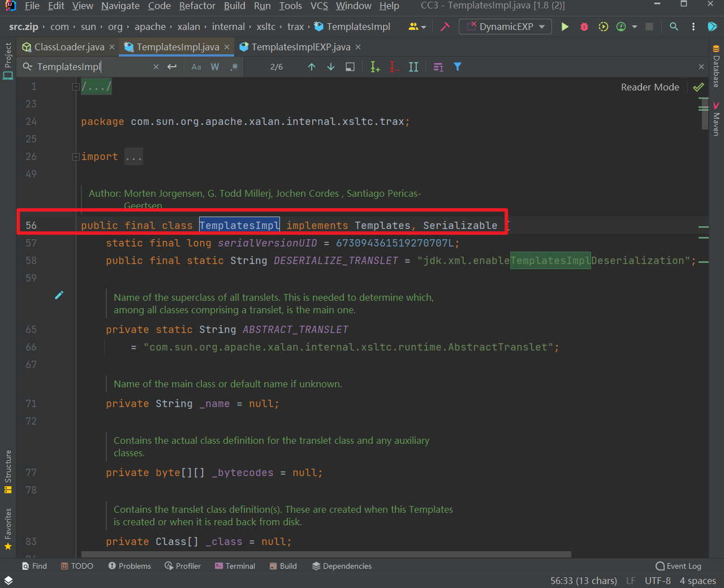
Task: Toggle whole-words search option
Action: point(214,66)
